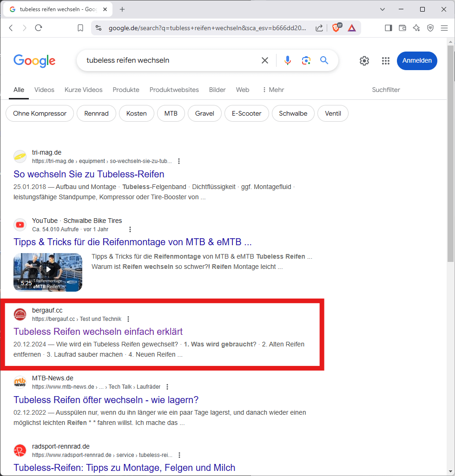Open options menu for tri-mag.de result
The image size is (455, 476).
click(x=179, y=161)
